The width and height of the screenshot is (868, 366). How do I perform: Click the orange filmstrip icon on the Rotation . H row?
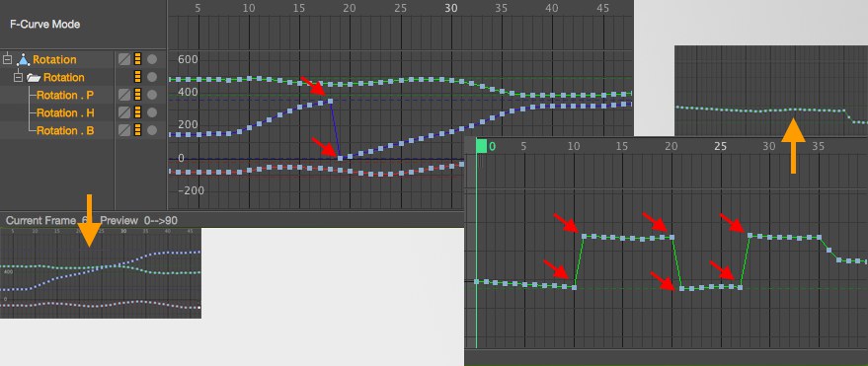click(x=138, y=112)
